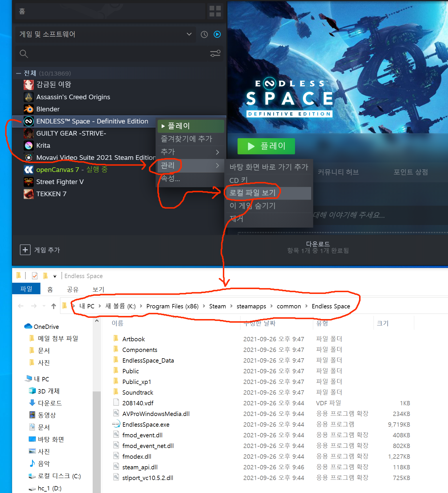
Task: Open the 다운로드 status area
Action: click(x=318, y=248)
